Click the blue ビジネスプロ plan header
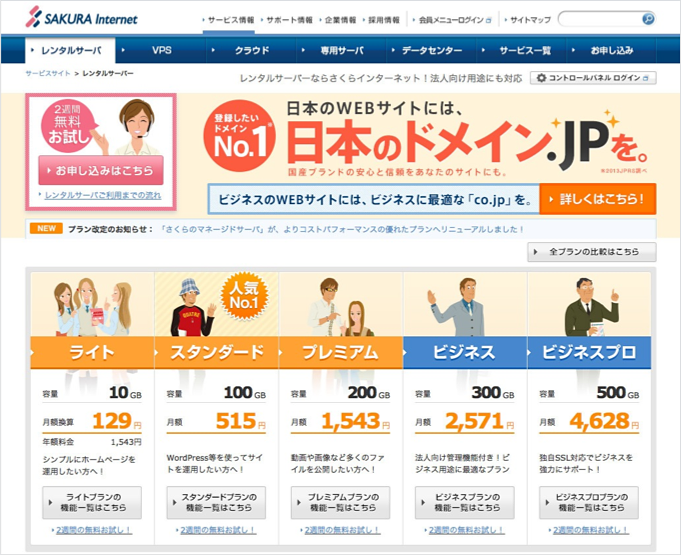 (x=589, y=352)
